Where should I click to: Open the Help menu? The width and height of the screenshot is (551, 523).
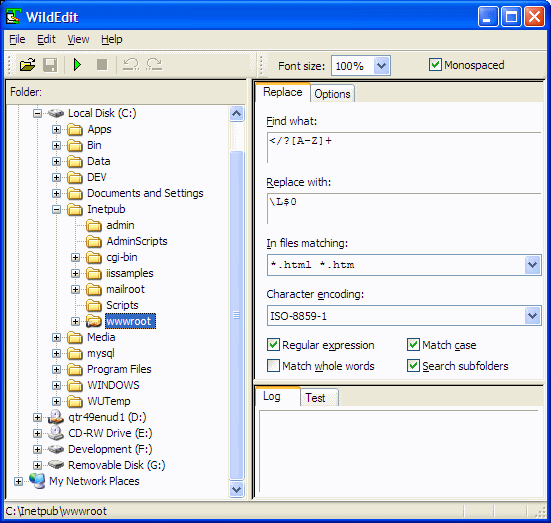[112, 39]
